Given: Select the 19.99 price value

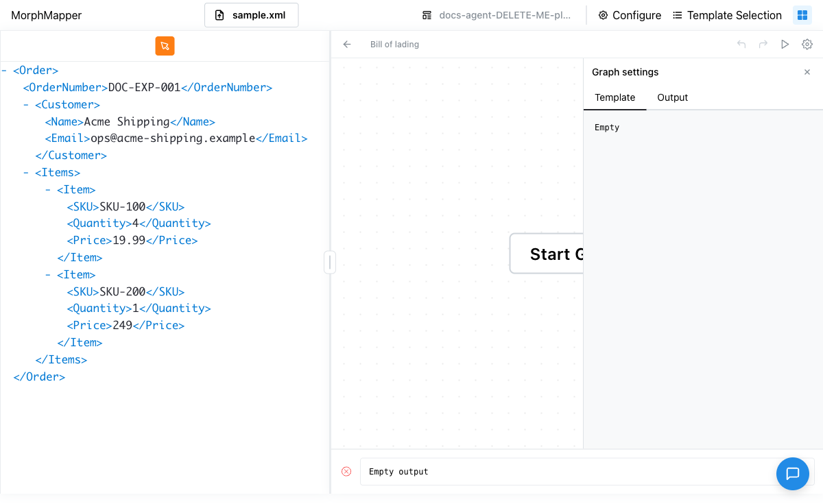Looking at the screenshot, I should [129, 241].
